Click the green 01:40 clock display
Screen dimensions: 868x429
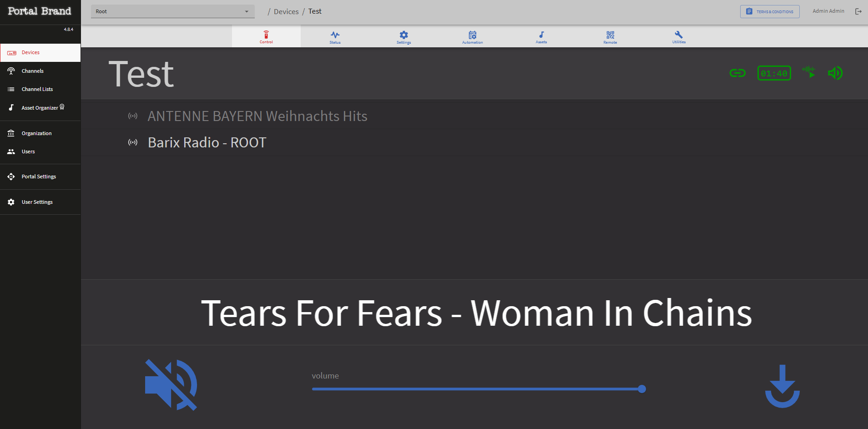point(774,73)
